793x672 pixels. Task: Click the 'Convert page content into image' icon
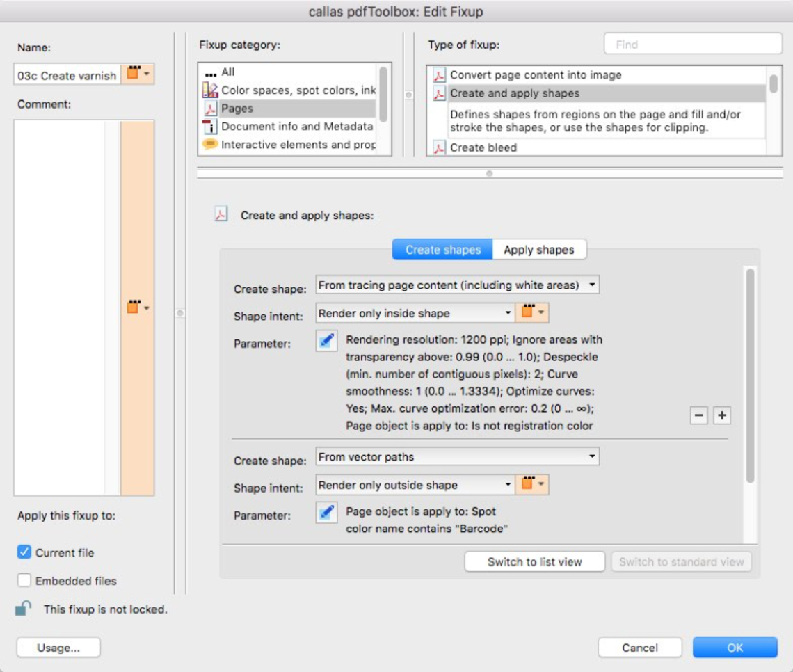[x=439, y=75]
